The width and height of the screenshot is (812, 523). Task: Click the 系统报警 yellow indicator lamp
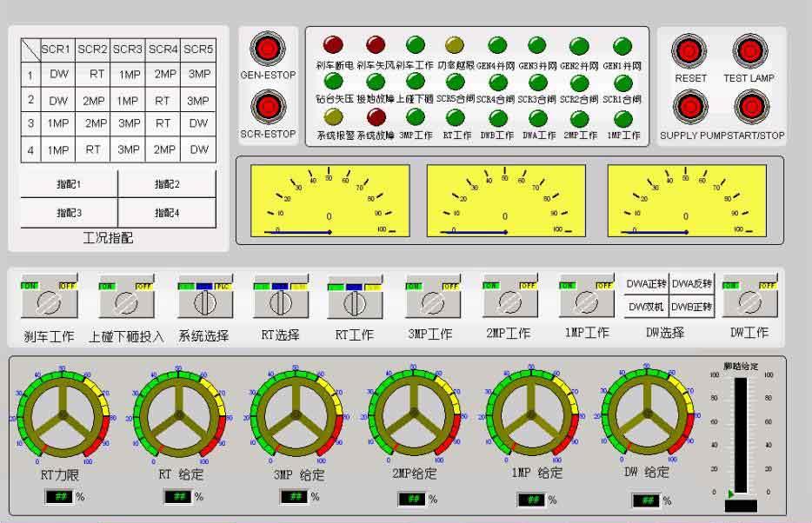click(332, 117)
